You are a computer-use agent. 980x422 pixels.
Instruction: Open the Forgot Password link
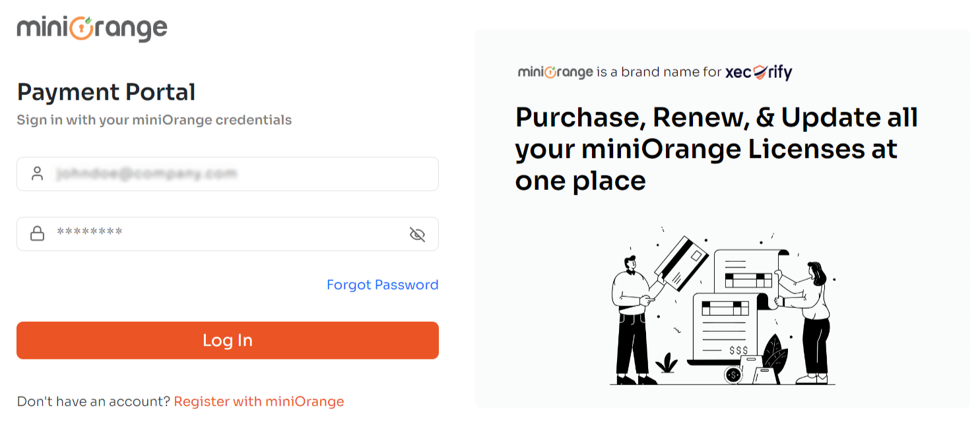pos(382,285)
